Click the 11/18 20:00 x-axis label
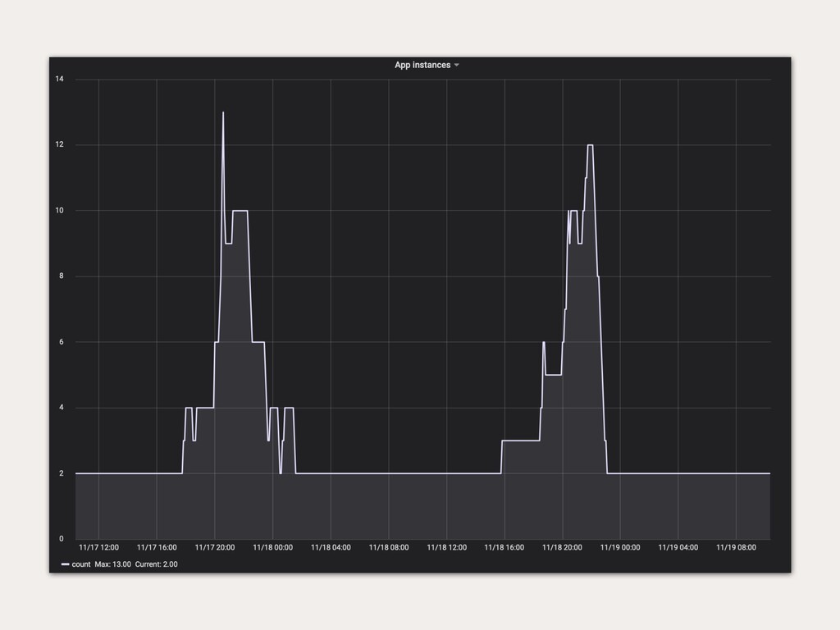840x630 pixels. click(562, 547)
